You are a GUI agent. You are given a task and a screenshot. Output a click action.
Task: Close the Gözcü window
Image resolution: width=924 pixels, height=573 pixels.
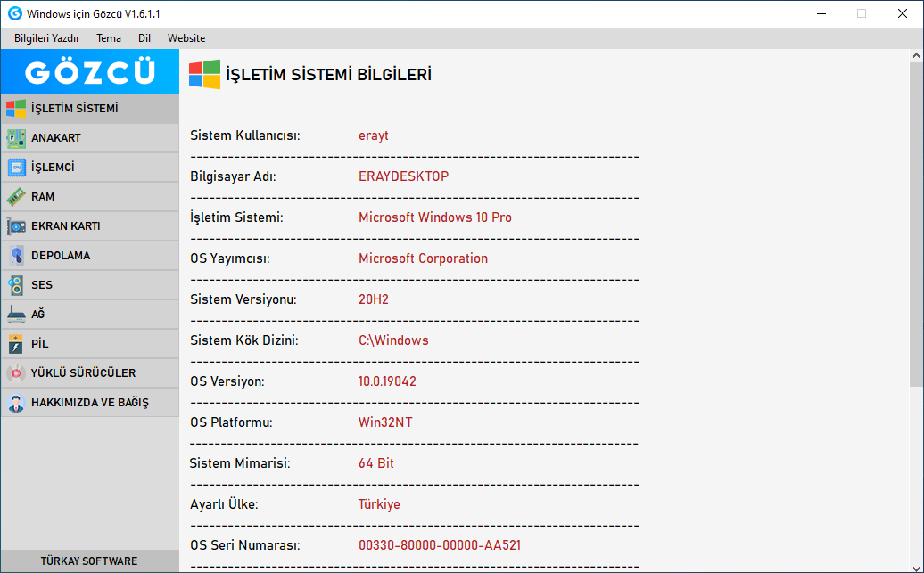tap(903, 13)
